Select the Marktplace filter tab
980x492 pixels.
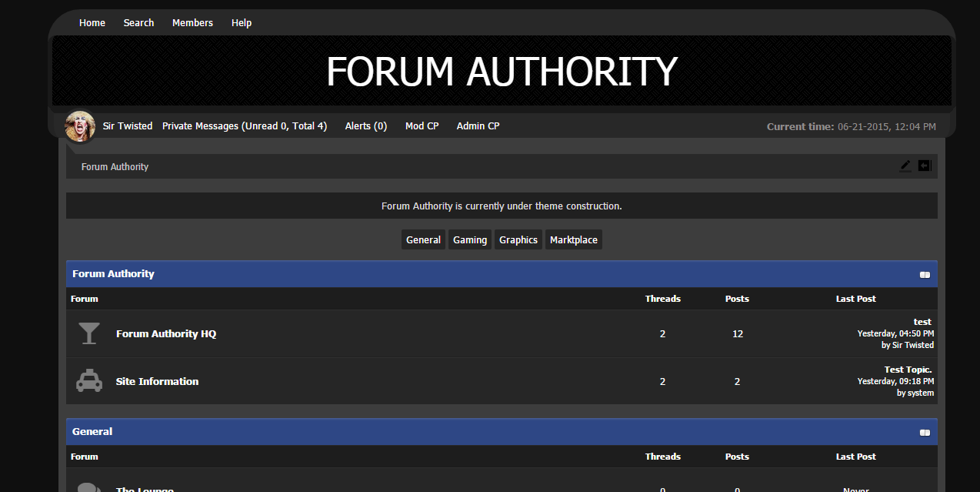(x=574, y=239)
